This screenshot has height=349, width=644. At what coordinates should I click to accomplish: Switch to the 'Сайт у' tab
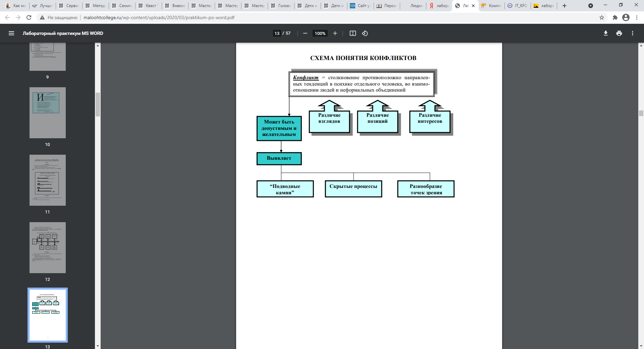(x=361, y=6)
